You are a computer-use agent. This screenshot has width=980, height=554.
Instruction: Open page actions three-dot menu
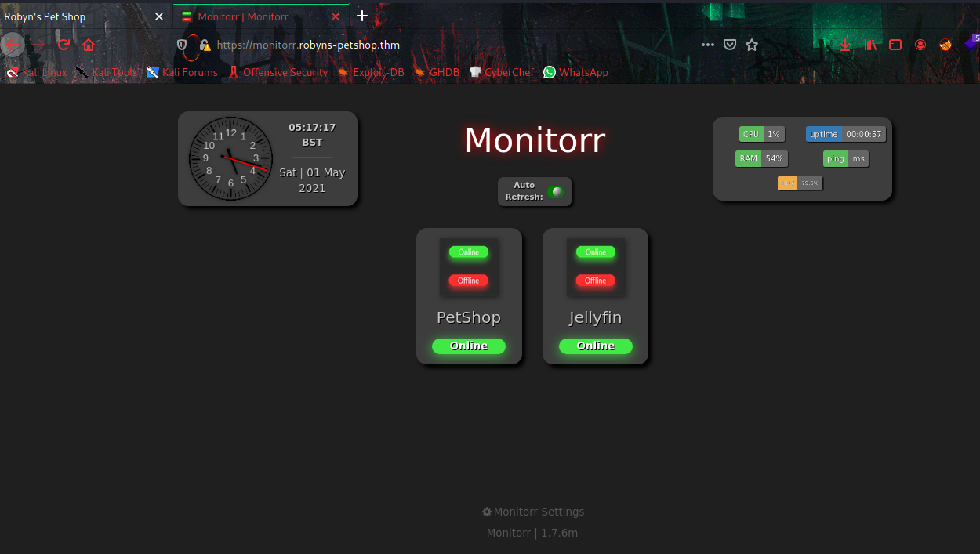click(707, 45)
